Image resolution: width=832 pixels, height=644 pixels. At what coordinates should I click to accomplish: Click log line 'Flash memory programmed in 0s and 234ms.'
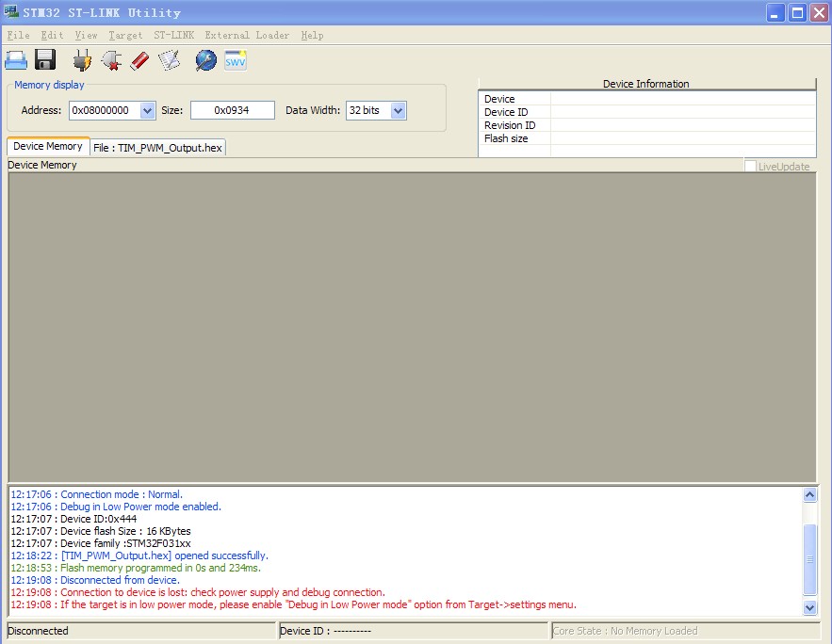(136, 568)
